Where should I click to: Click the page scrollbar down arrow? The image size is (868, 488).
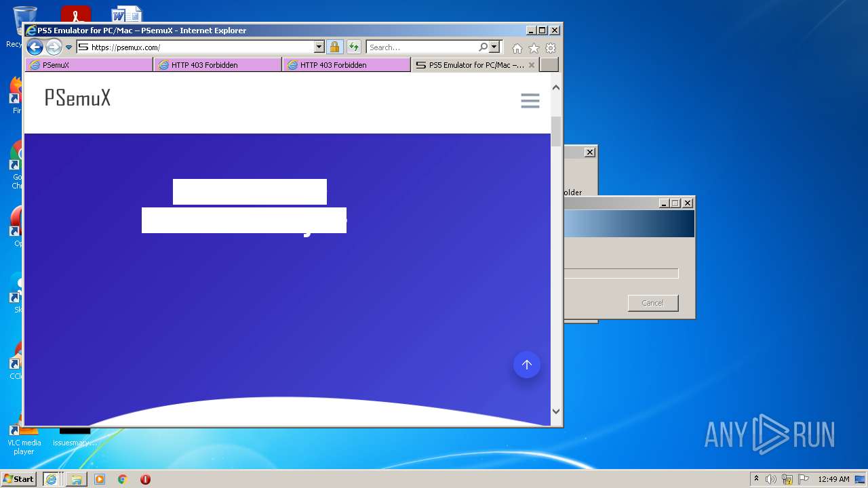click(x=556, y=411)
